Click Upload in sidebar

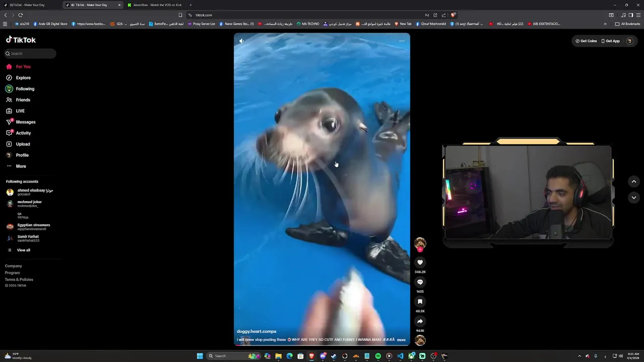click(x=18, y=144)
